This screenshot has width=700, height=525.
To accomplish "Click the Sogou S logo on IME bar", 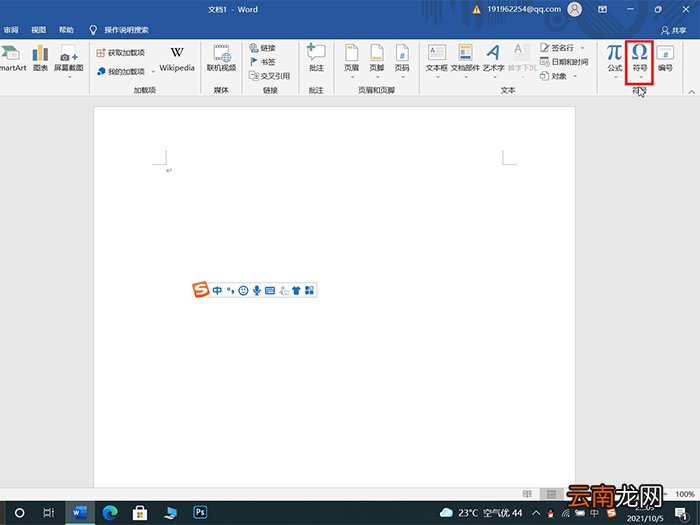I will 201,290.
